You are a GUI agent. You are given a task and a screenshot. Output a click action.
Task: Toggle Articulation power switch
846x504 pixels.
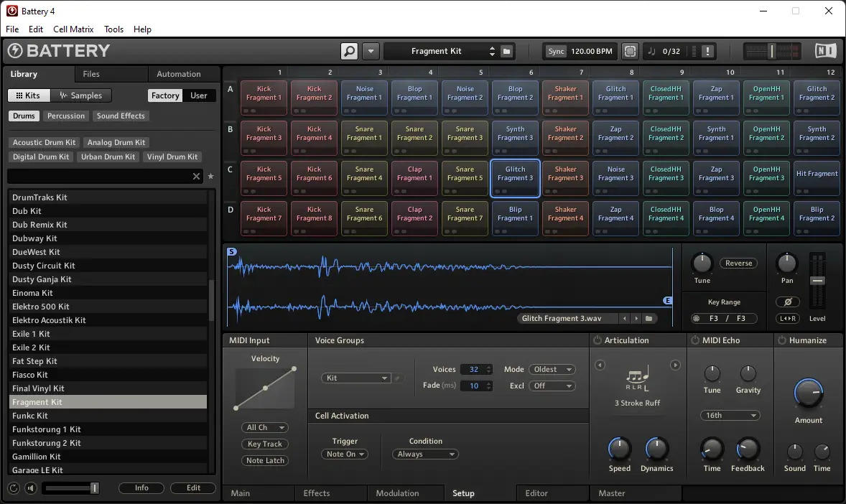pyautogui.click(x=598, y=340)
